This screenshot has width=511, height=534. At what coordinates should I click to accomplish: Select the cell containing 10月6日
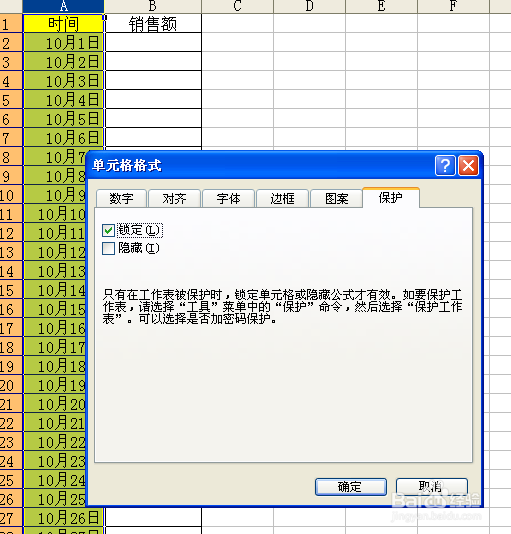tap(63, 138)
